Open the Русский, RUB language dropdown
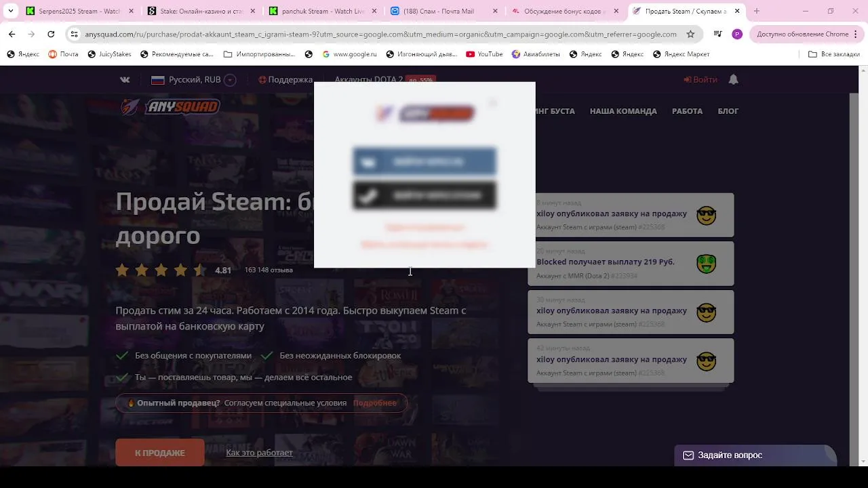Image resolution: width=868 pixels, height=488 pixels. [193, 79]
